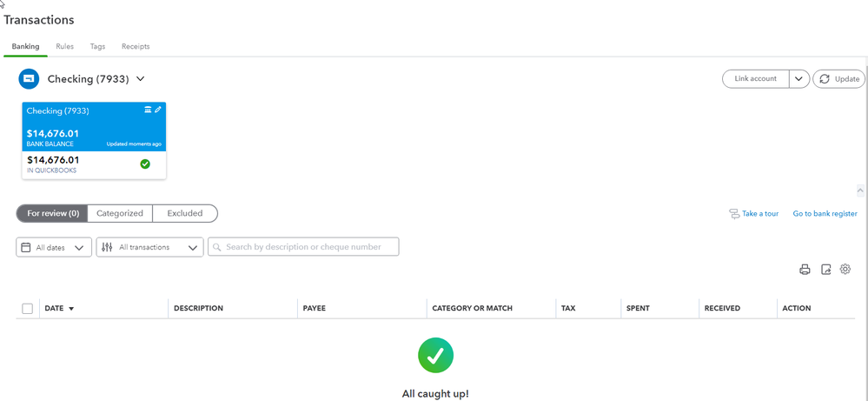Switch to the Rules tab
This screenshot has height=401, width=868.
[64, 46]
